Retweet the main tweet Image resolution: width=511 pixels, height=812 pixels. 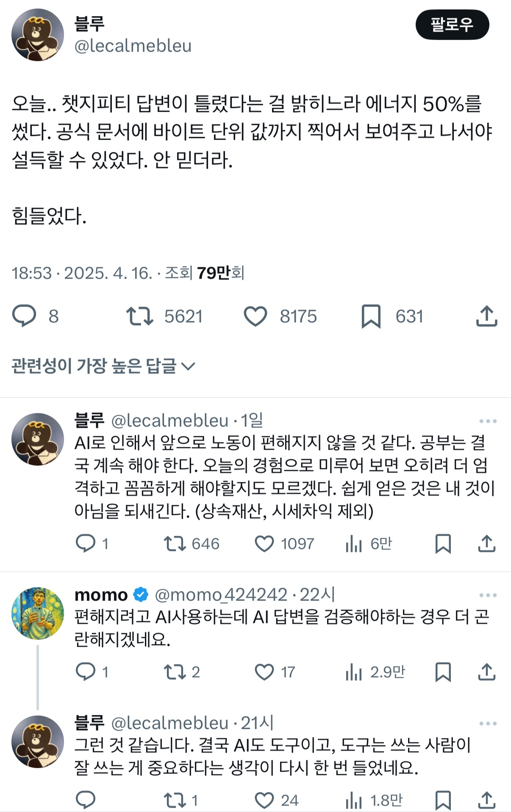click(x=142, y=316)
